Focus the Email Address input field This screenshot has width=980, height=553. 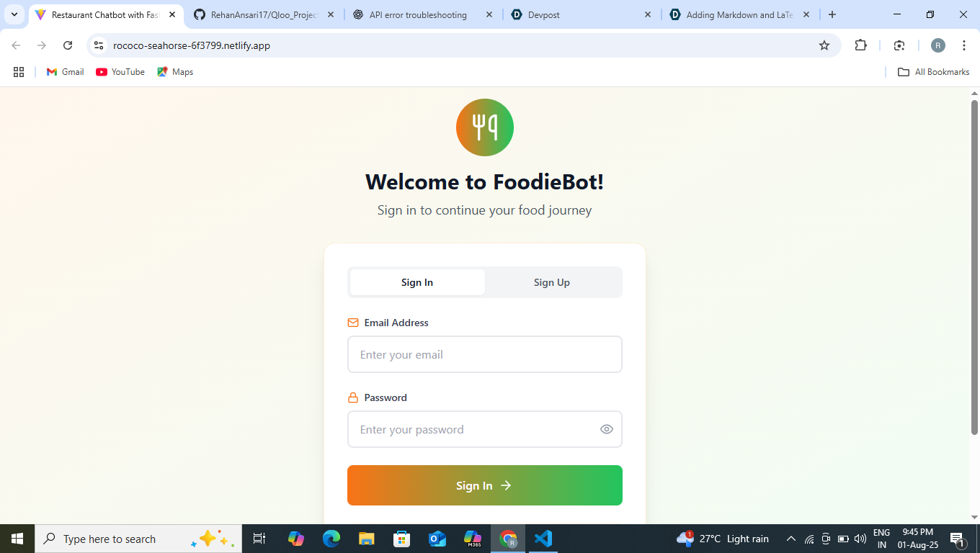(x=485, y=354)
